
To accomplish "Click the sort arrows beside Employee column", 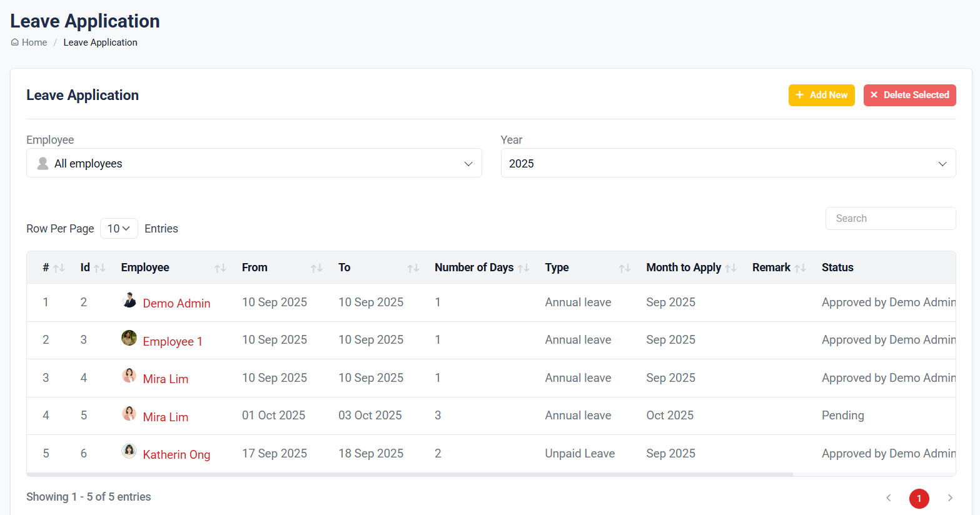I will pyautogui.click(x=220, y=268).
